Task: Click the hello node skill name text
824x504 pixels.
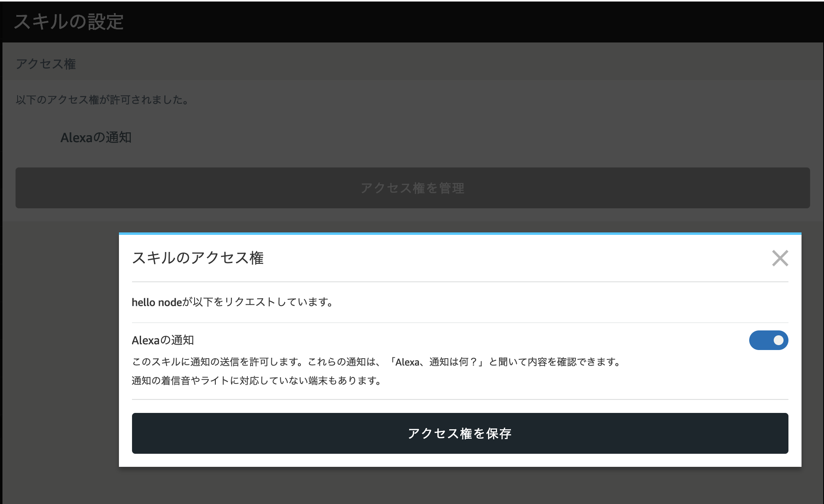Action: (156, 302)
